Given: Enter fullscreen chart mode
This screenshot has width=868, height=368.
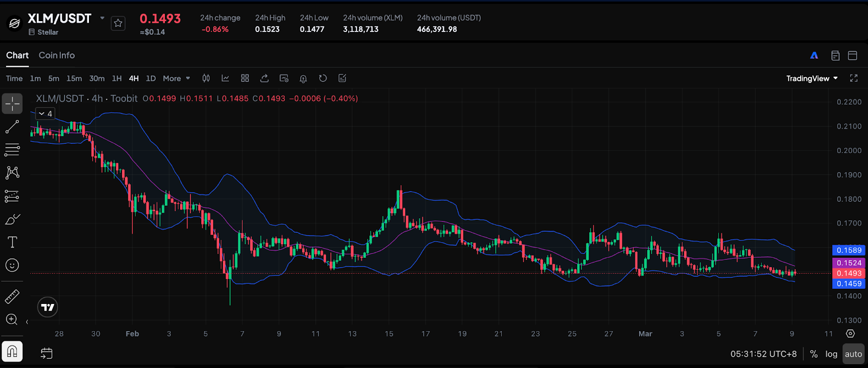Looking at the screenshot, I should (853, 79).
